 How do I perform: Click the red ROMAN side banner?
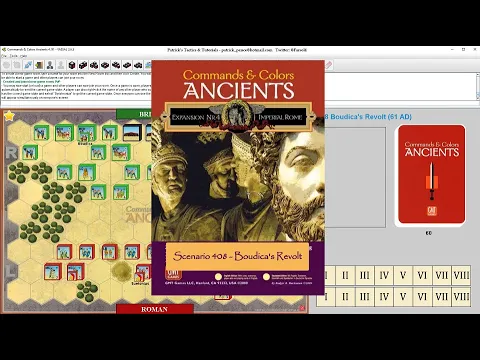point(155,309)
